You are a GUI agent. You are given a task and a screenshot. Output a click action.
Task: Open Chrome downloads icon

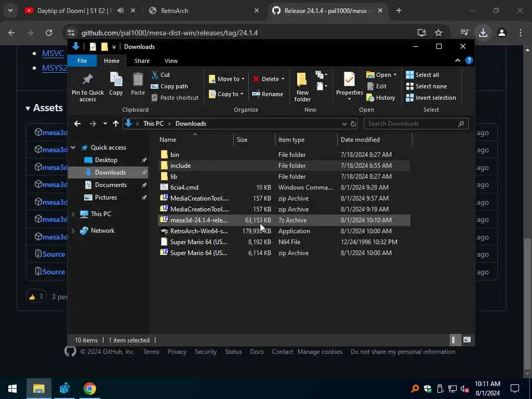483,33
